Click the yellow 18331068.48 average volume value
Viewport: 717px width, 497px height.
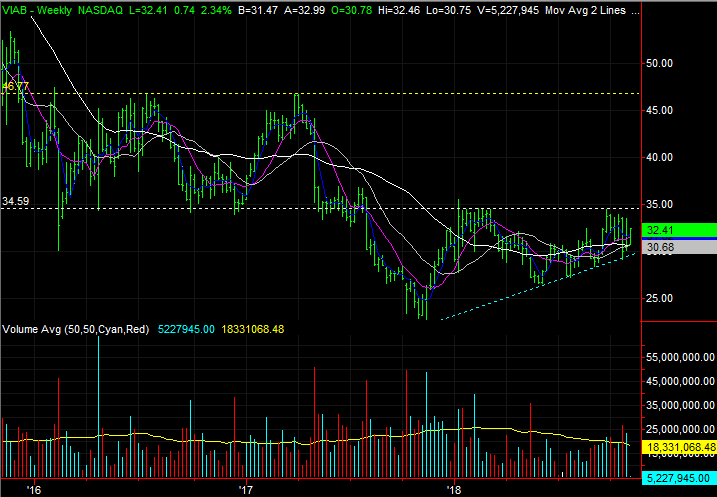click(252, 329)
